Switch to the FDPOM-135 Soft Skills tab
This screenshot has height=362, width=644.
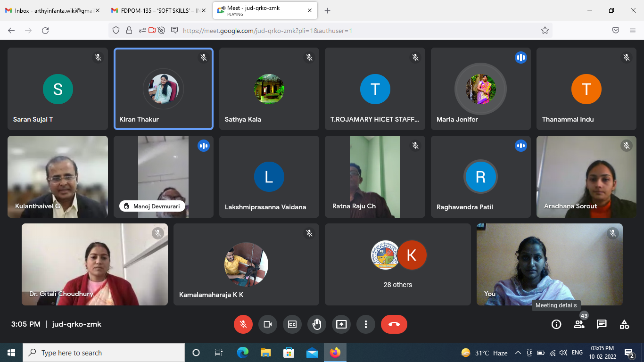pos(157,10)
